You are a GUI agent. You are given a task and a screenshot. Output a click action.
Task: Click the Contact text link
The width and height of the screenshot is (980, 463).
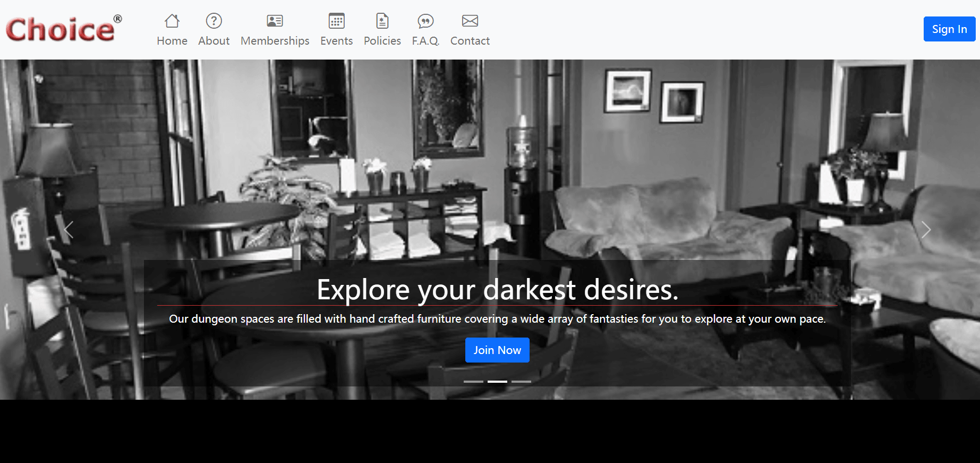point(470,41)
